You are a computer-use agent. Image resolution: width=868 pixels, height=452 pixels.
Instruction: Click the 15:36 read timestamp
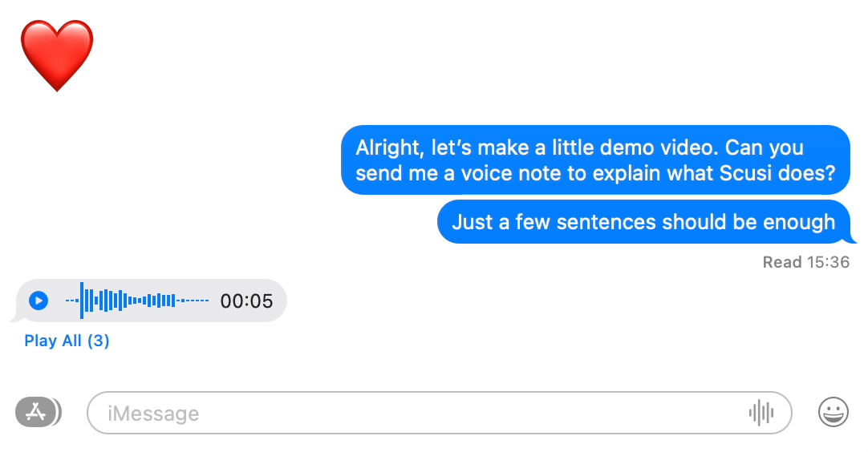pos(827,262)
